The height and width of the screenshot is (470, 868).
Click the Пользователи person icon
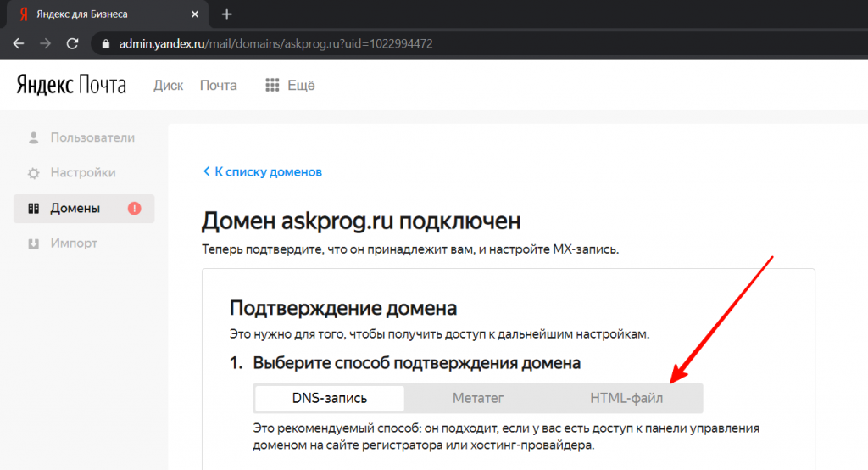(34, 137)
